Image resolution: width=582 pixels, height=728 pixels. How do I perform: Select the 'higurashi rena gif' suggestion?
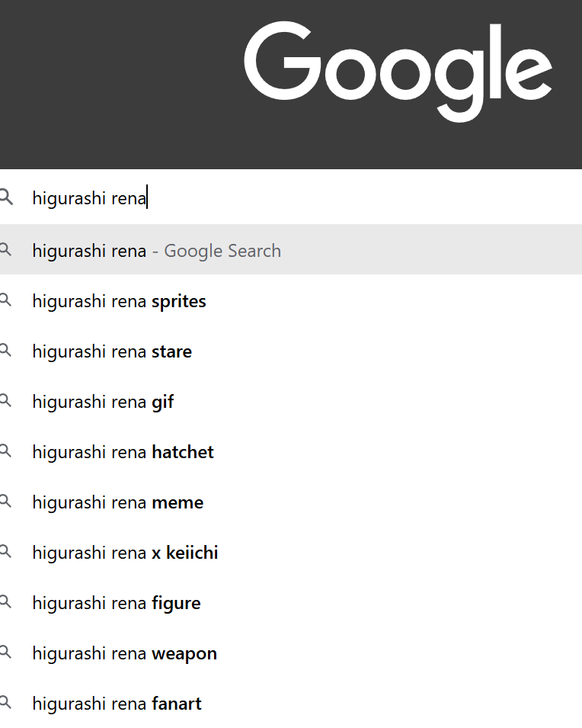(291, 402)
